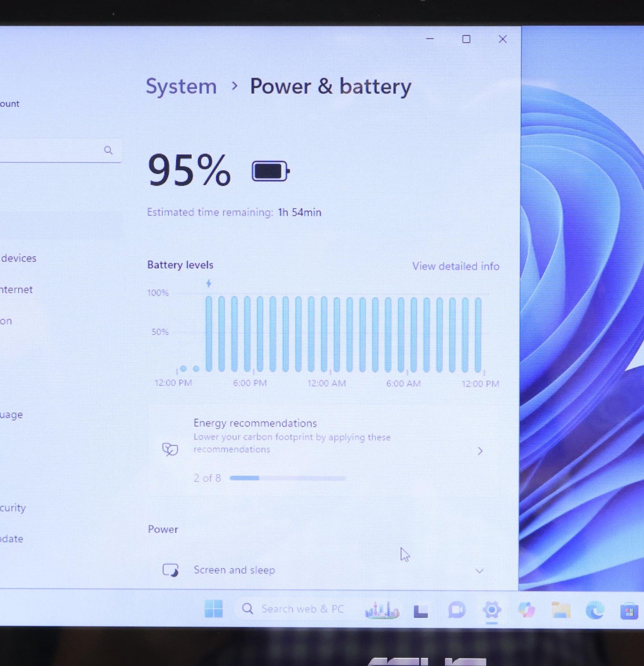Image resolution: width=644 pixels, height=666 pixels.
Task: Click the first battery level bar with charging bolt
Action: point(209,333)
